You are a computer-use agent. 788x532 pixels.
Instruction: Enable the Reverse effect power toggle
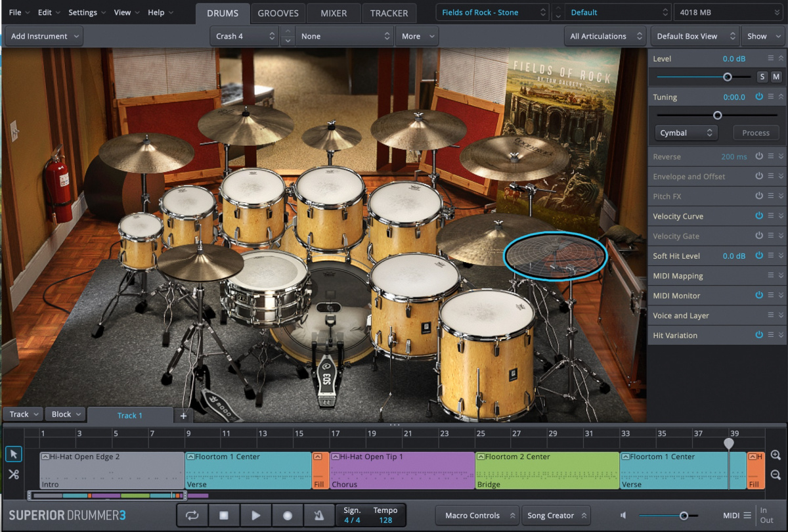759,156
